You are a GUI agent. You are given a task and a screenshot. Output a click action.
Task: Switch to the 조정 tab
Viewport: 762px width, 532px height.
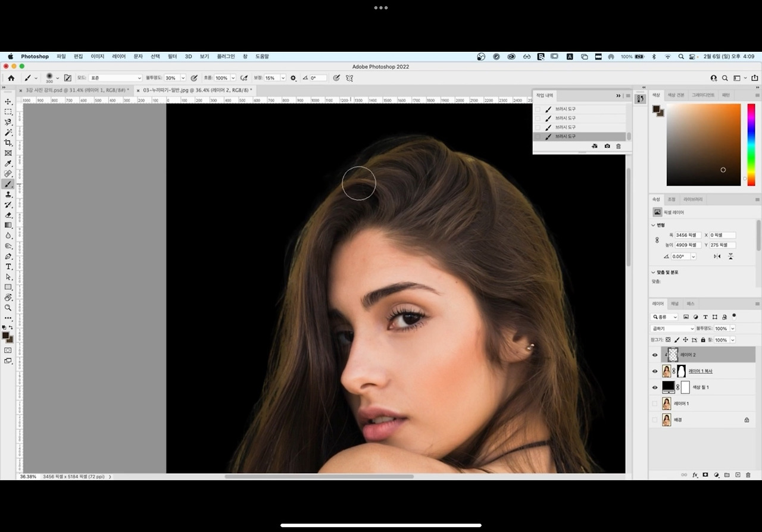tap(672, 199)
